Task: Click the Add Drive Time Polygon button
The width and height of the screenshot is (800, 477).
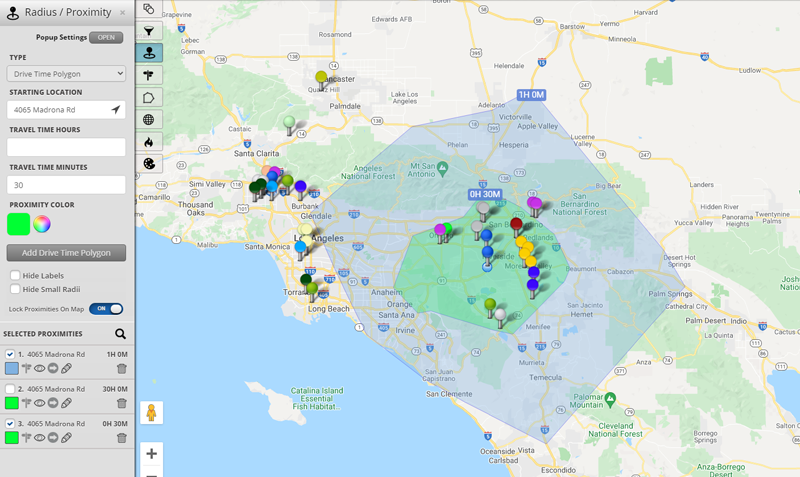Action: coord(66,253)
